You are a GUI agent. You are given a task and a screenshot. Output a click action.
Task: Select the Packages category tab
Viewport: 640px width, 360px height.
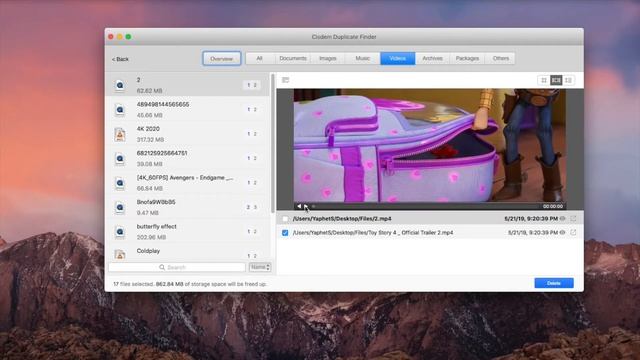pos(467,58)
